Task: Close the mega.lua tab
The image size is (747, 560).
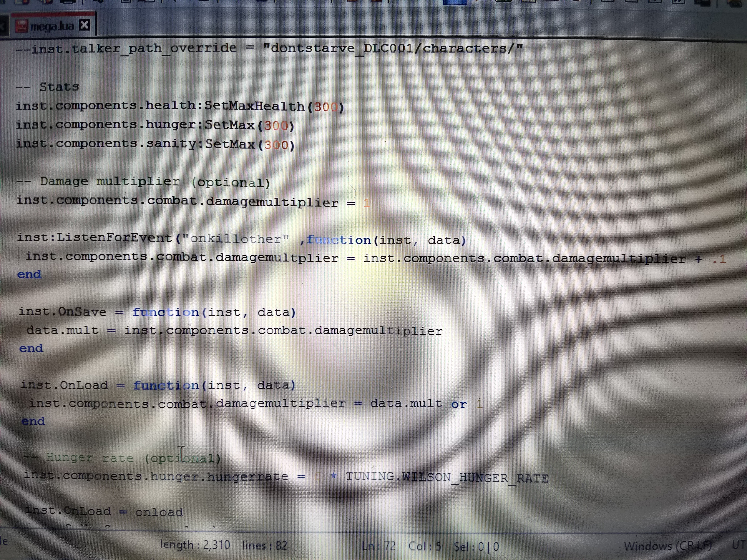Action: coord(84,25)
